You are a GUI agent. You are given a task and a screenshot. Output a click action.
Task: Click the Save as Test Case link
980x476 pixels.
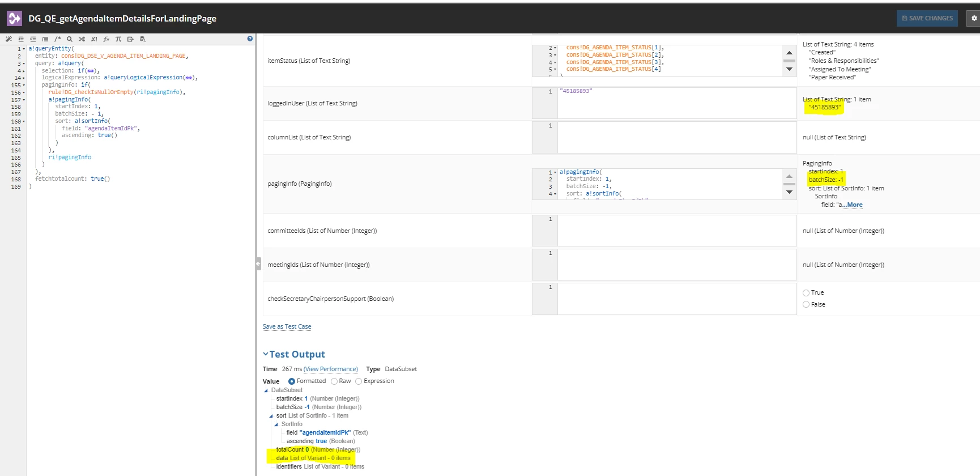click(287, 326)
